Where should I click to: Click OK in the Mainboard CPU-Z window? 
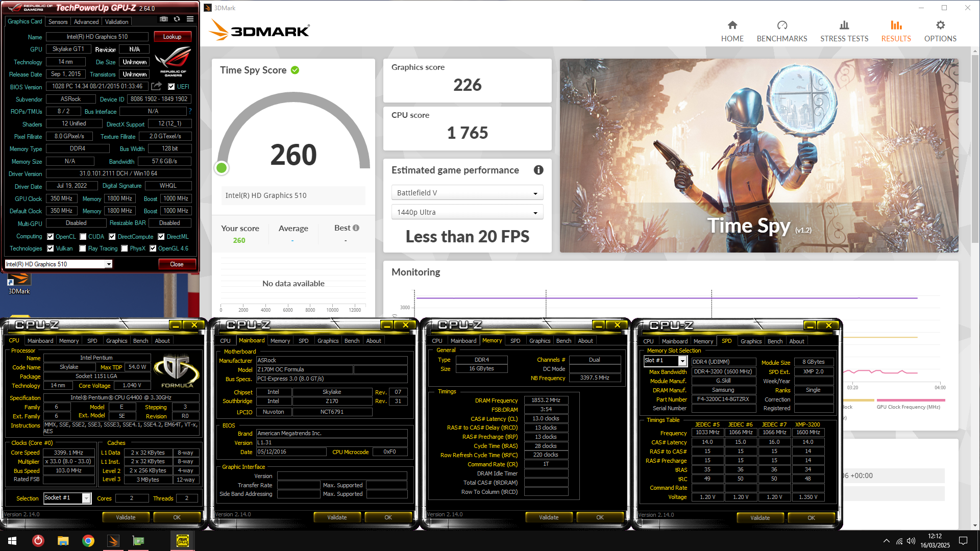click(388, 517)
